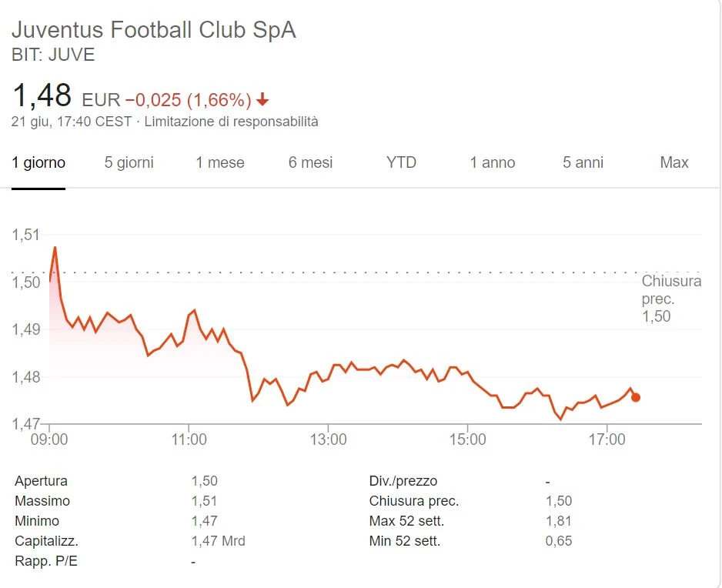This screenshot has height=588, width=722.
Task: Switch to the 5 giorni tab
Action: [129, 162]
